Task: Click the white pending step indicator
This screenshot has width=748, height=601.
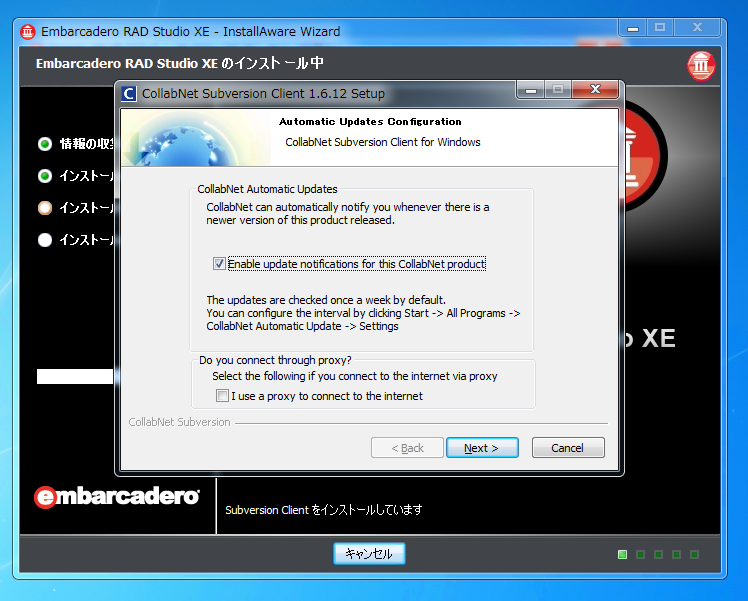Action: coord(45,239)
